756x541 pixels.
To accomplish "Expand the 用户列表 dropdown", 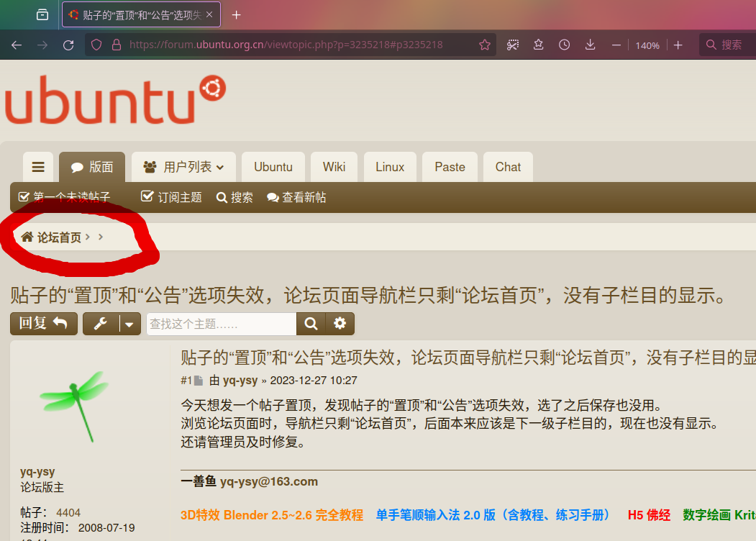I will pyautogui.click(x=183, y=167).
